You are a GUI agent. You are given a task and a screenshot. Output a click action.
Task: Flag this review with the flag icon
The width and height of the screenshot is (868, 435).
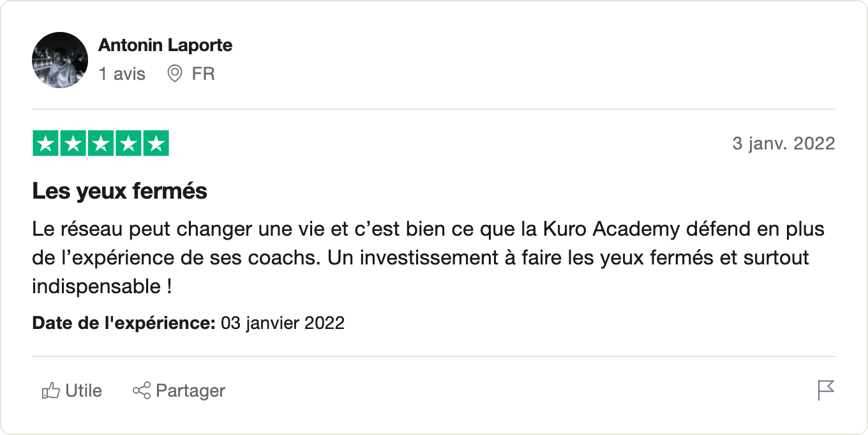826,390
